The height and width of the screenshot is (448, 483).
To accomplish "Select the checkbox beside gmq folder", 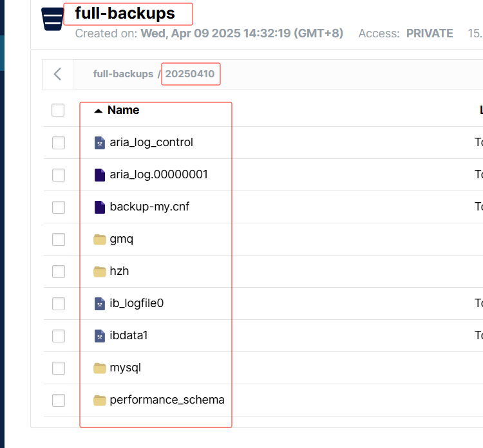I will [x=59, y=239].
